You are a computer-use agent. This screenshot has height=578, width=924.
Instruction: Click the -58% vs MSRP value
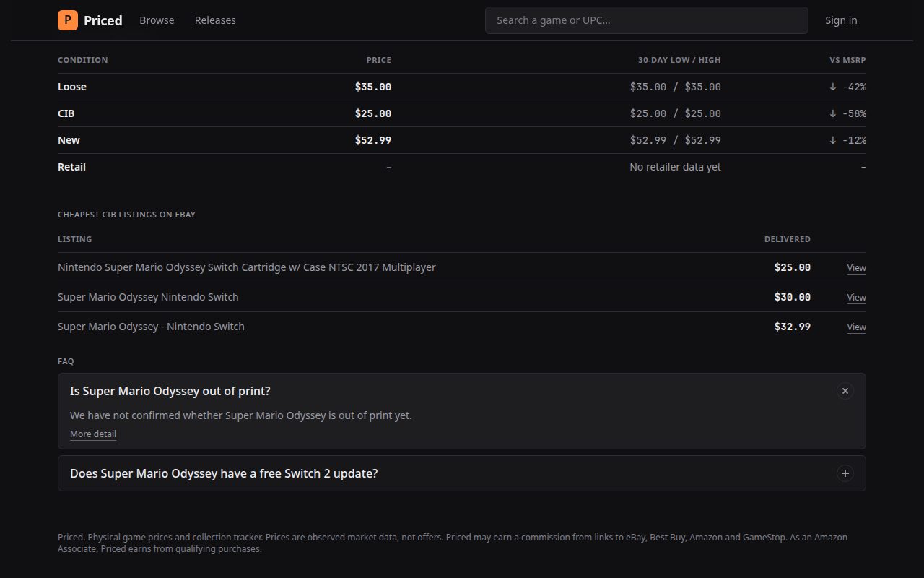pyautogui.click(x=847, y=113)
